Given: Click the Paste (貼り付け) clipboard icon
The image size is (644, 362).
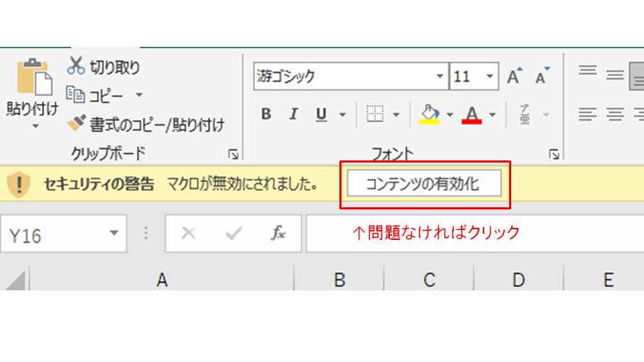Looking at the screenshot, I should [35, 77].
